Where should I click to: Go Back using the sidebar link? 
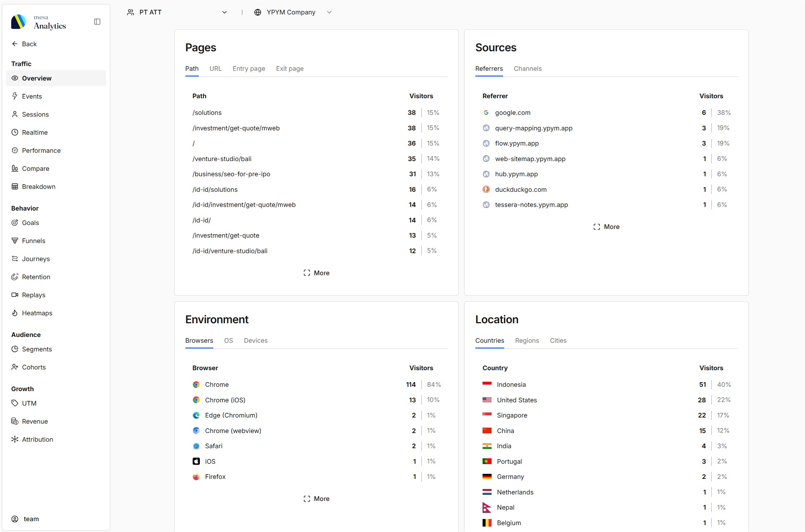coord(24,44)
